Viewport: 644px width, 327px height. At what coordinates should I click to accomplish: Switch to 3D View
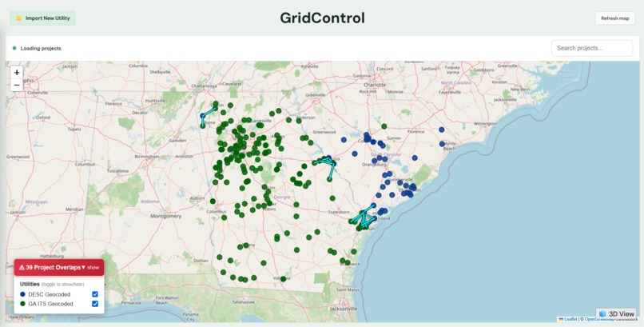point(616,314)
